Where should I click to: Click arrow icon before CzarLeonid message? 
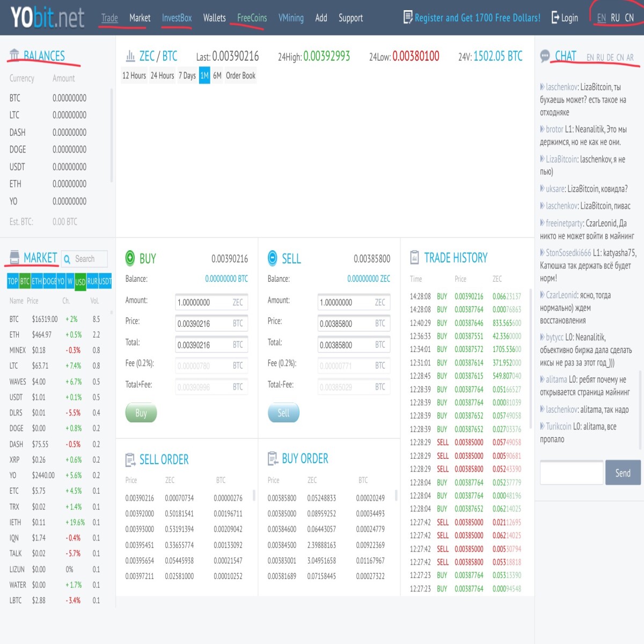tap(542, 295)
